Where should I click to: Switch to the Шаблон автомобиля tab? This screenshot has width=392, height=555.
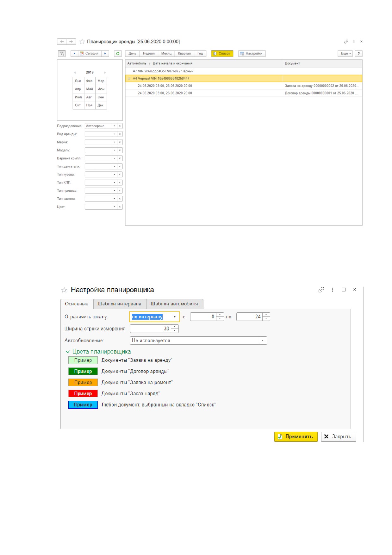pos(174,304)
